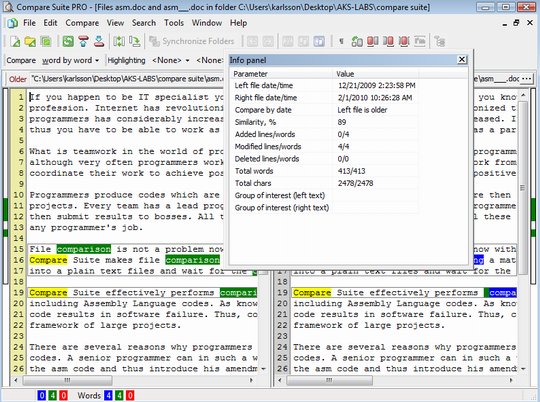Click the blue down-arrow stamp icon
540x402 pixels.
[x=99, y=41]
